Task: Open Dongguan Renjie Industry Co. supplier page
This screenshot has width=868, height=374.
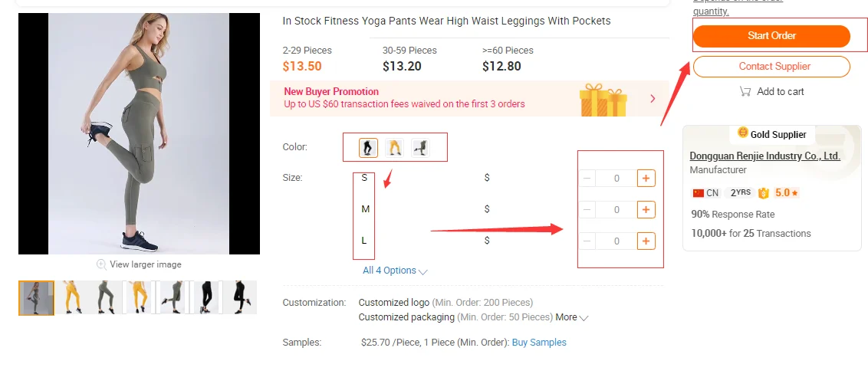Action: (764, 156)
